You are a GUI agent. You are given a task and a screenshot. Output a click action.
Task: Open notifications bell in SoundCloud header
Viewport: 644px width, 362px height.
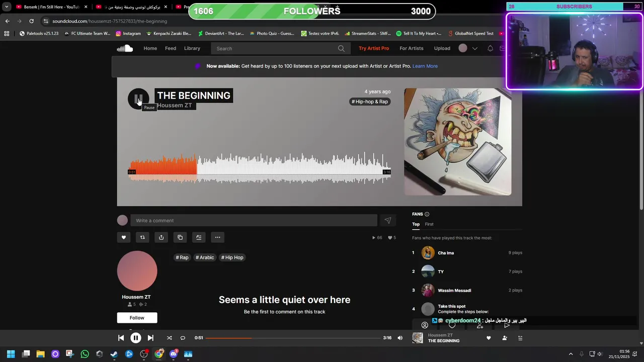(490, 48)
